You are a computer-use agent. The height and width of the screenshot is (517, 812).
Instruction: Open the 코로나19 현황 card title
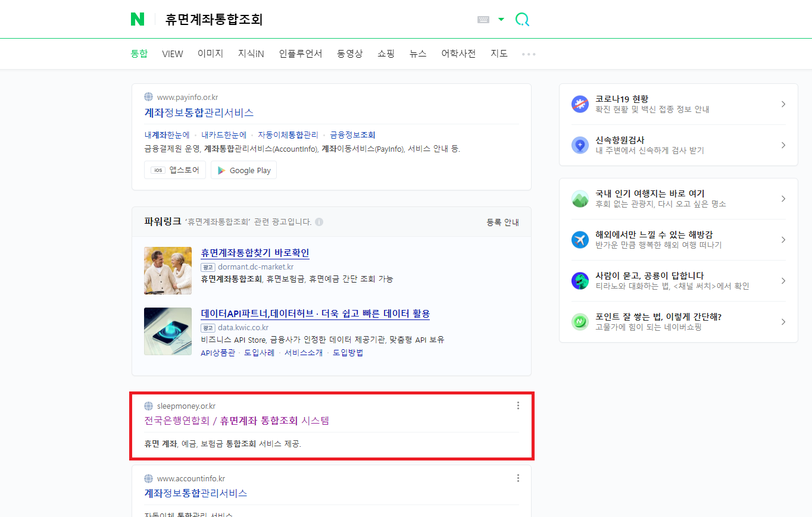pyautogui.click(x=622, y=99)
